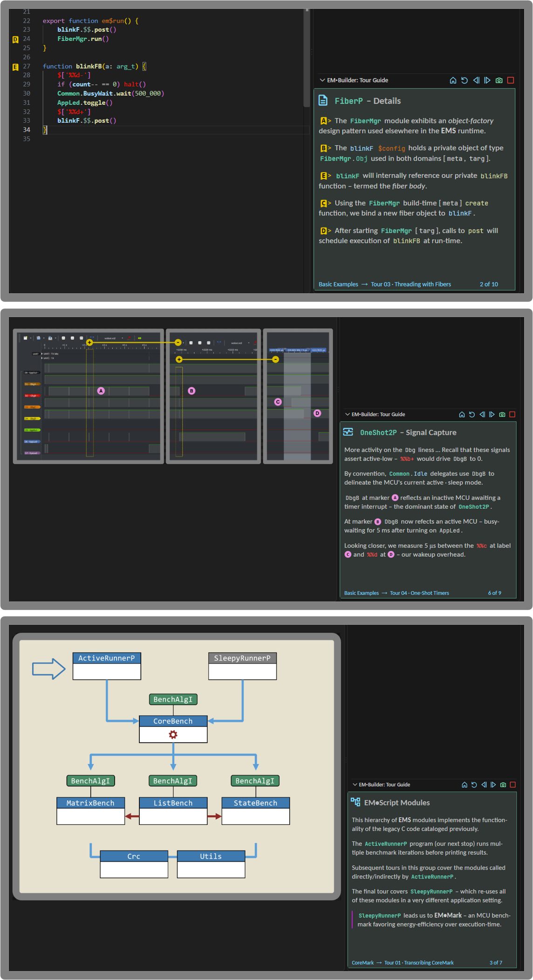This screenshot has height=980, width=533.
Task: Advance to next step in FiberP guide
Action: (487, 81)
